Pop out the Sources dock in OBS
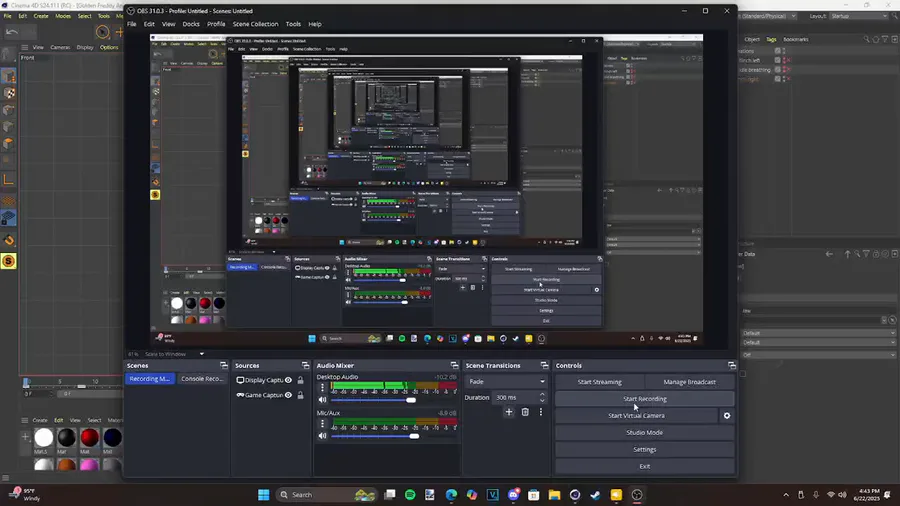 click(x=305, y=365)
